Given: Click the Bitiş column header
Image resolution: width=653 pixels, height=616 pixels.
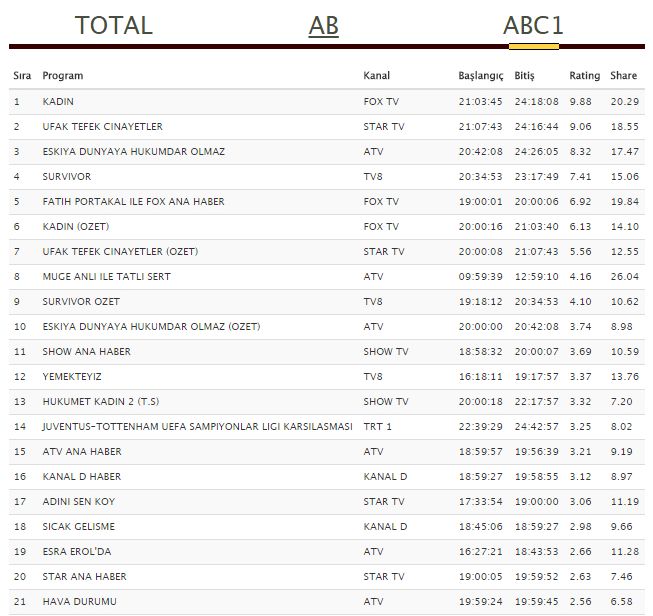Looking at the screenshot, I should point(524,76).
